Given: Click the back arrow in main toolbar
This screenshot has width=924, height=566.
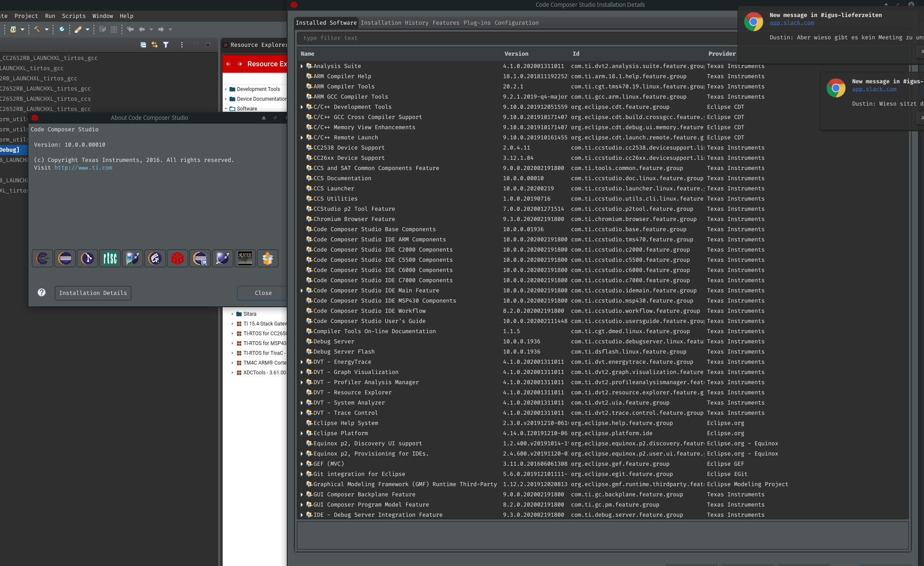Looking at the screenshot, I should click(142, 29).
